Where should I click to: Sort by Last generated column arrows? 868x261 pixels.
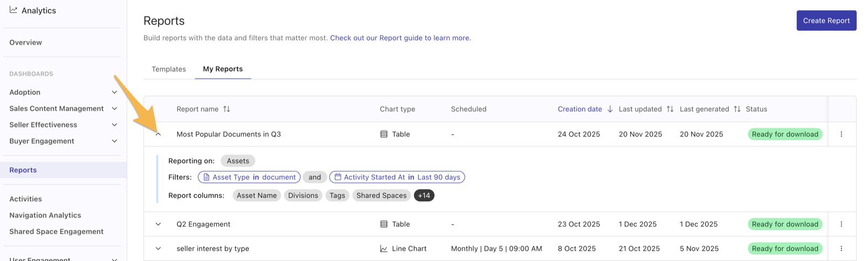click(x=737, y=109)
